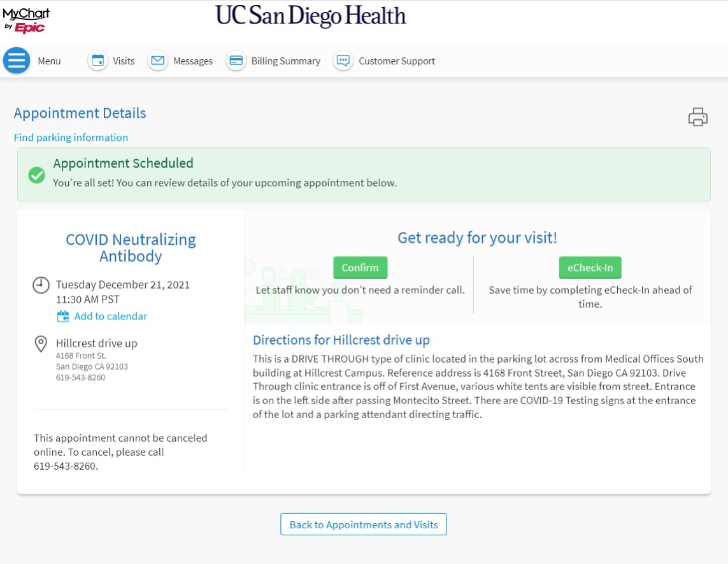Click the UC San Diego Health logo
This screenshot has width=728, height=564.
[x=311, y=15]
